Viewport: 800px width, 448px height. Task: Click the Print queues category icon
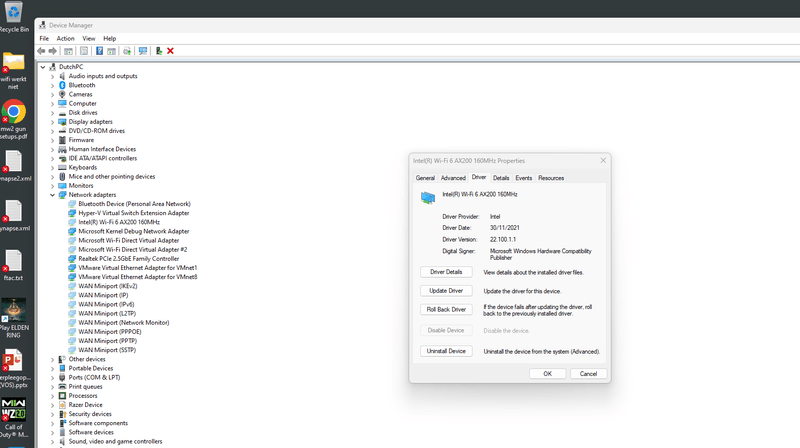62,387
